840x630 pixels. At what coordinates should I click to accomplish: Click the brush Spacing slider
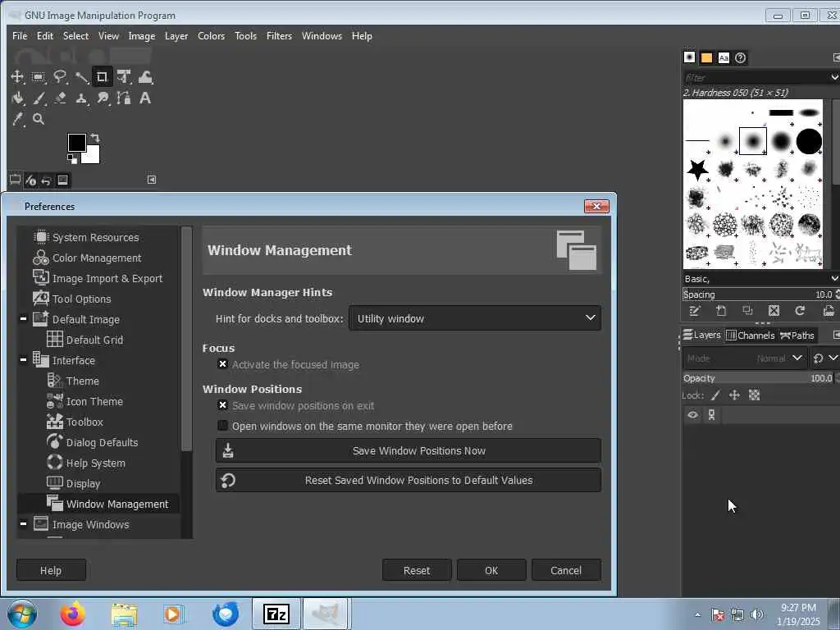coord(757,294)
